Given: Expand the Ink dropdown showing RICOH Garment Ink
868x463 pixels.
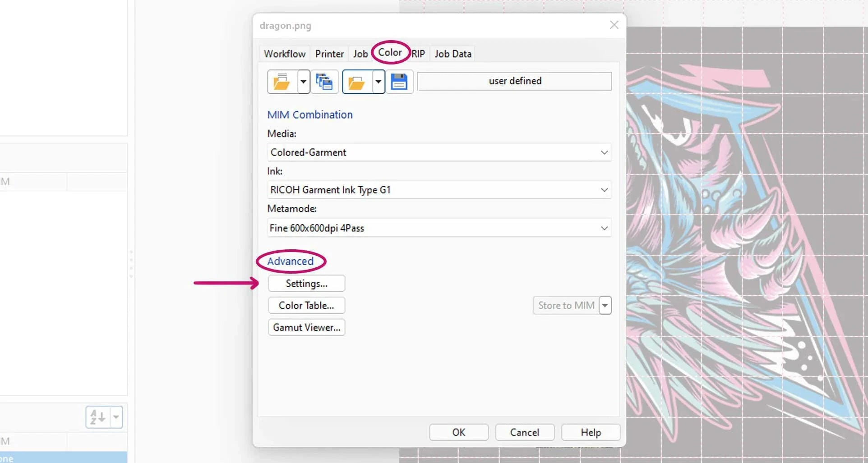Looking at the screenshot, I should (x=604, y=190).
